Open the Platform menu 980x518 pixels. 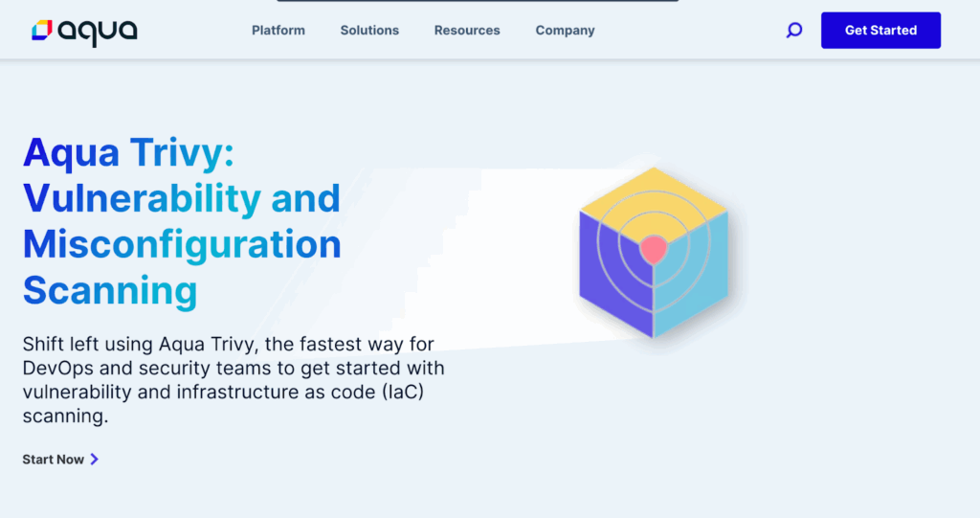278,30
